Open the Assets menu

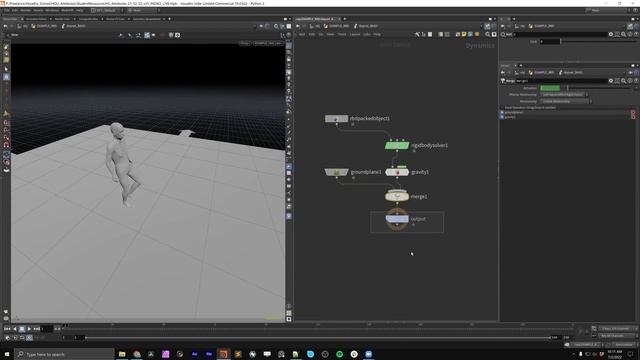tap(38, 10)
